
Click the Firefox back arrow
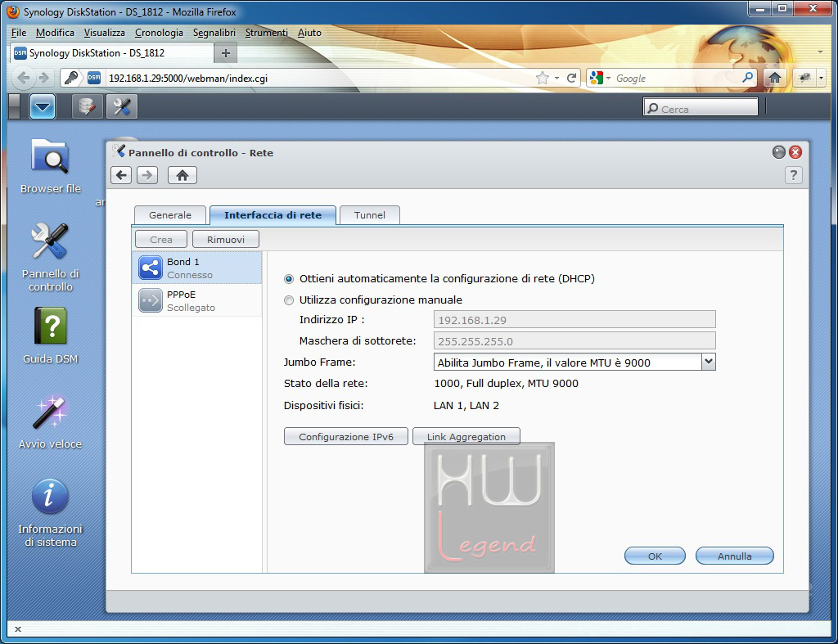pos(24,78)
